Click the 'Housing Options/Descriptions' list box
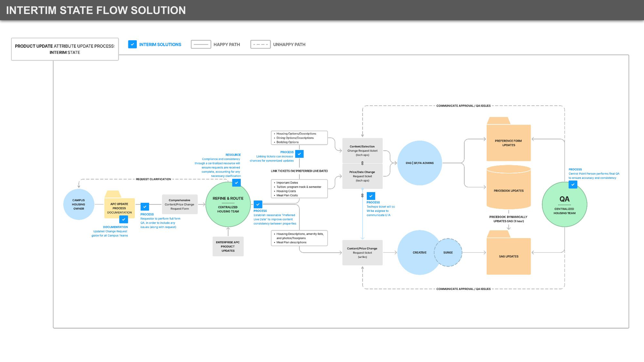The height and width of the screenshot is (362, 644). (299, 138)
